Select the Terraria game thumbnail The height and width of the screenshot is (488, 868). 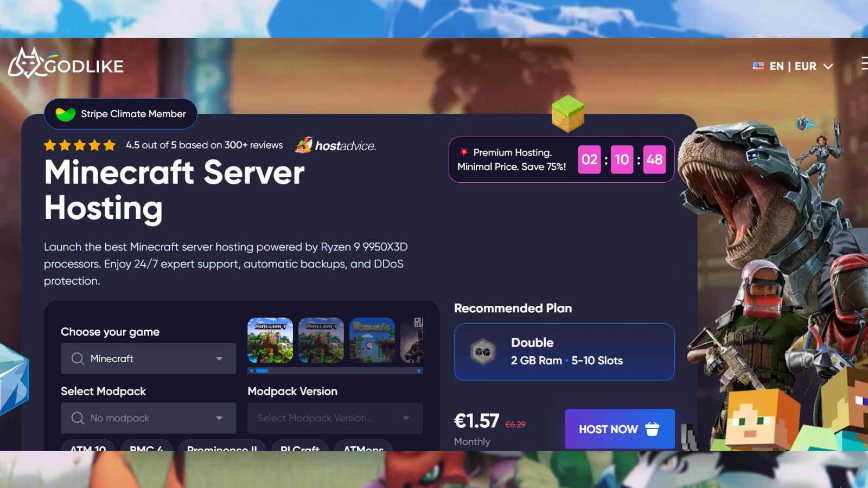click(372, 340)
